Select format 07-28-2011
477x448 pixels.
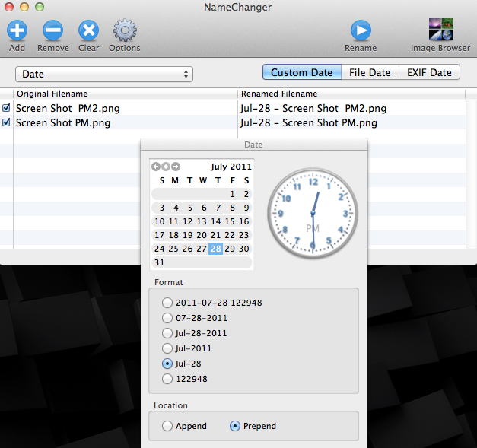point(167,318)
